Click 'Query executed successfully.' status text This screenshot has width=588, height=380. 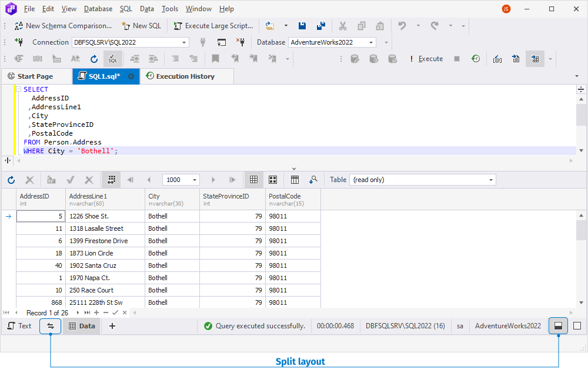click(260, 326)
